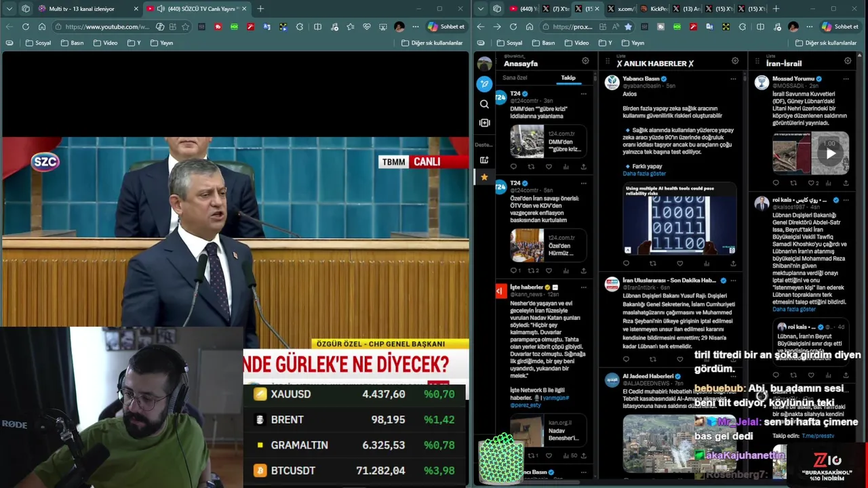868x488 pixels.
Task: Open search in the X Pro sidebar
Action: click(x=484, y=104)
